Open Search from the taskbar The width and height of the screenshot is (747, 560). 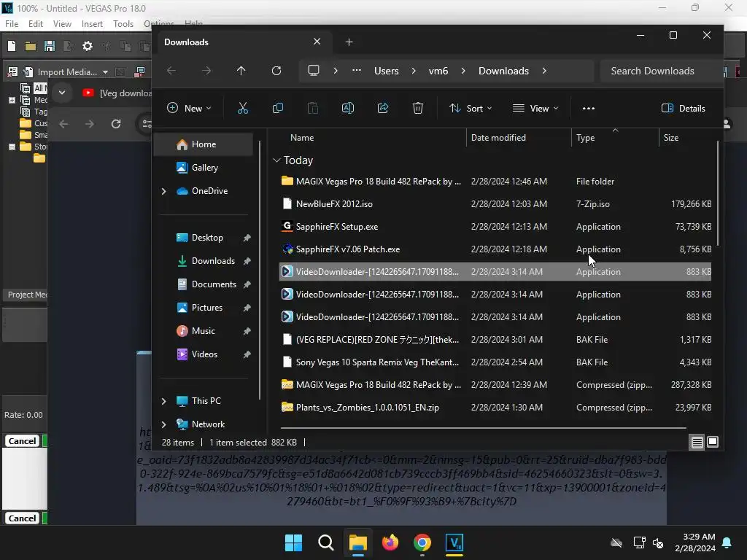[326, 542]
